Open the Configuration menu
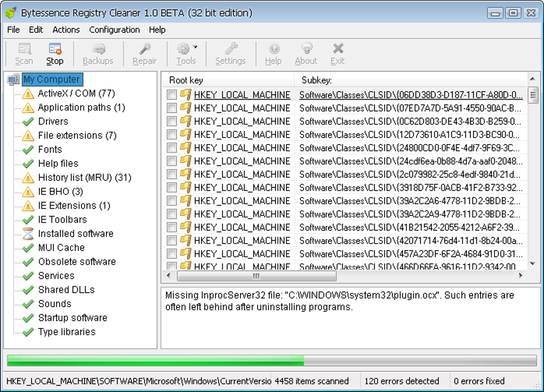 115,30
